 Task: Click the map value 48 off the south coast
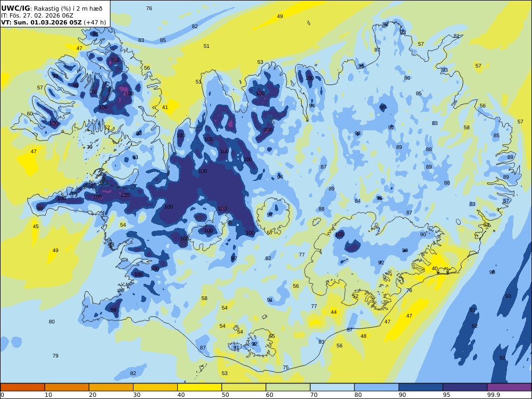(363, 336)
